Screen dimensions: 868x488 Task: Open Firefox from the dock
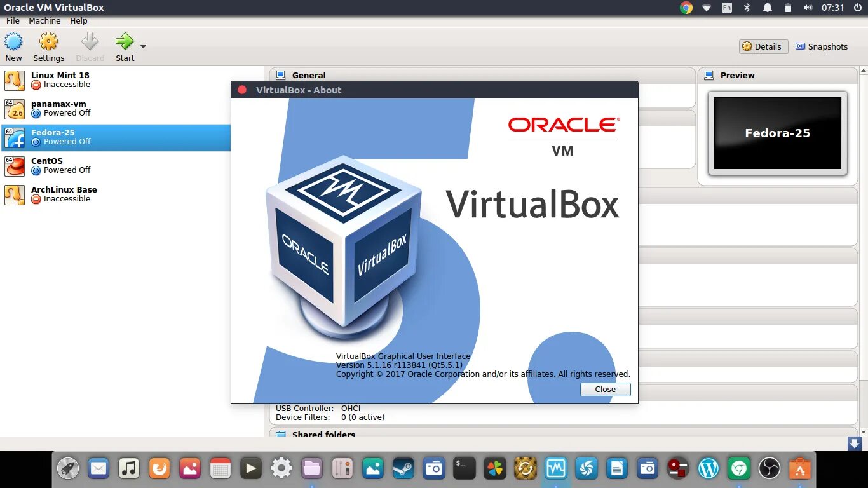click(159, 469)
